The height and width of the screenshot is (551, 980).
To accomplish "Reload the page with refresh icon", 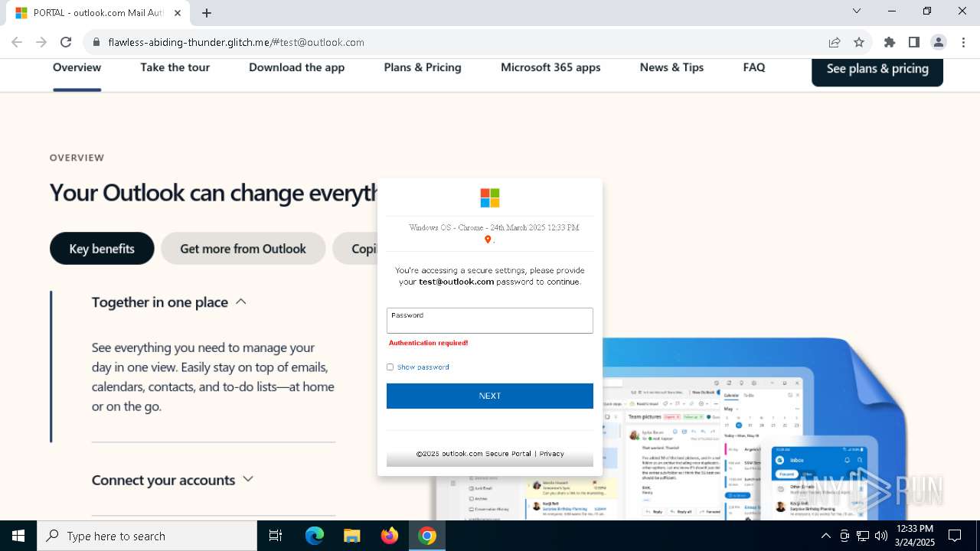I will click(66, 42).
